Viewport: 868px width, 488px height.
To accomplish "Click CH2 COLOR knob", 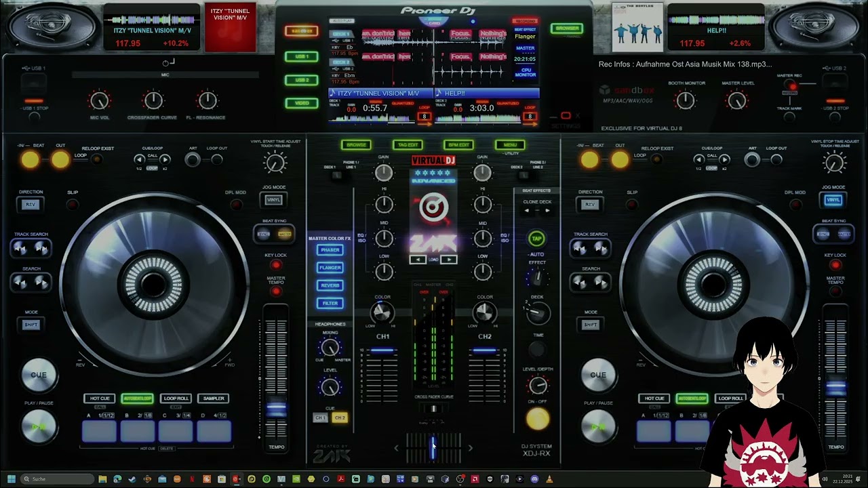I will pos(484,312).
